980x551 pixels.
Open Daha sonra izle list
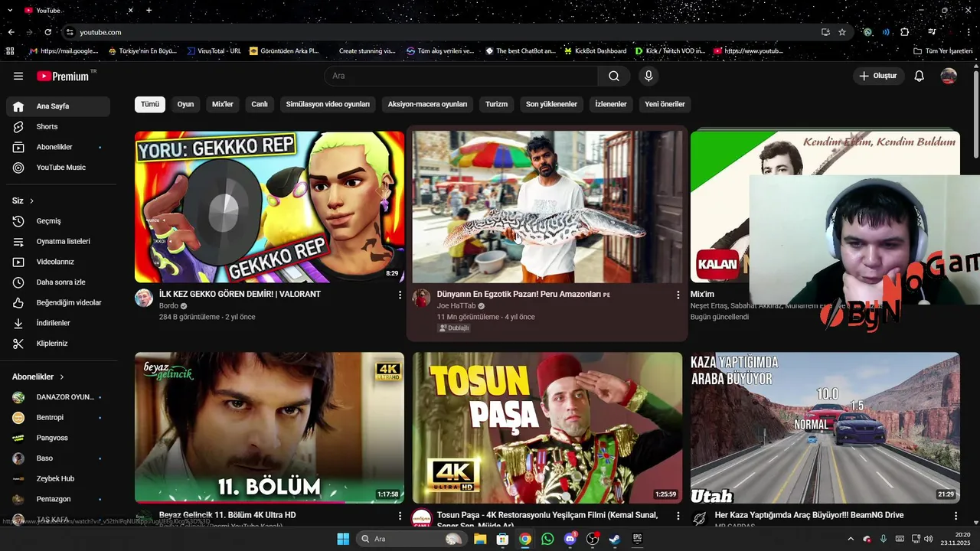click(58, 282)
